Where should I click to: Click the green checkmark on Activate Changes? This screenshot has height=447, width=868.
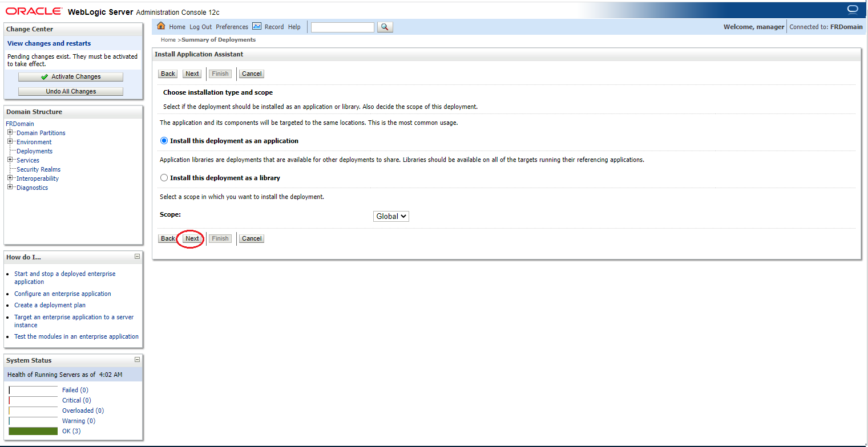[x=45, y=77]
